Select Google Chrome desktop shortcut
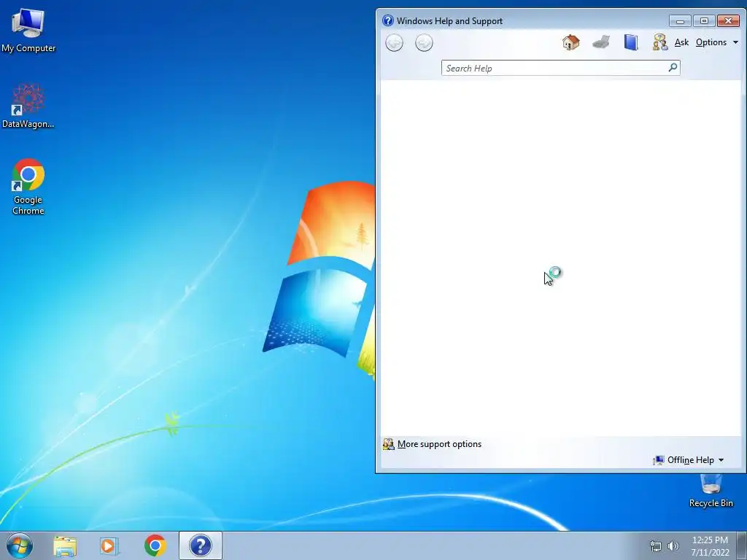Viewport: 747px width, 560px height. pos(28,187)
